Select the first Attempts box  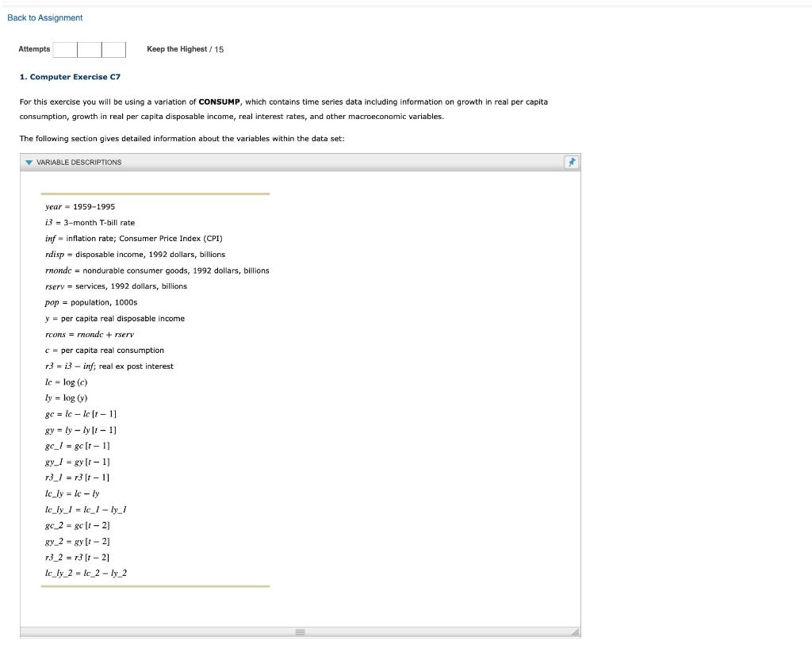(63, 49)
